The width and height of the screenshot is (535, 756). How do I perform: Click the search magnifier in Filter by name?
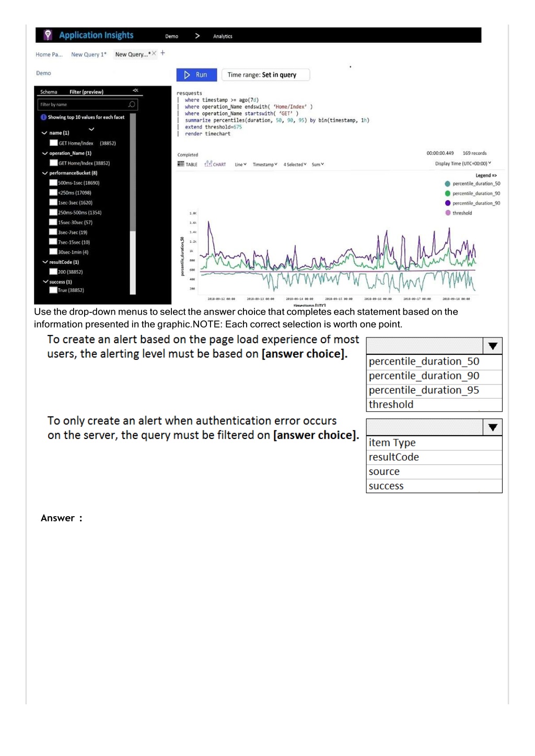(132, 104)
